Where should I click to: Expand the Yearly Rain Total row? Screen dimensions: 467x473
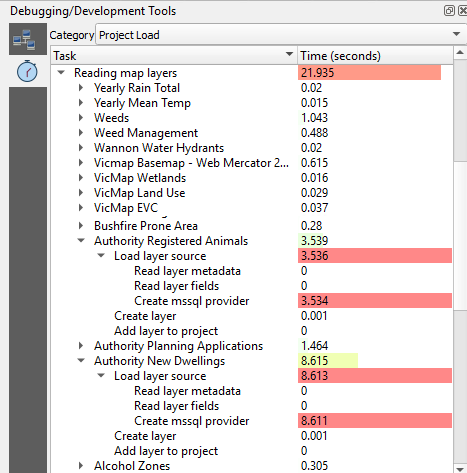click(81, 88)
